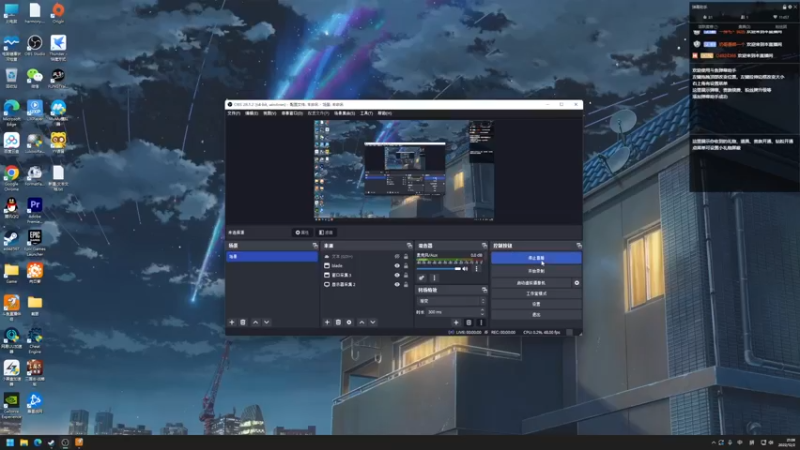Open the Mic/Aux channel three-dots options
This screenshot has height=450, width=800.
477,269
